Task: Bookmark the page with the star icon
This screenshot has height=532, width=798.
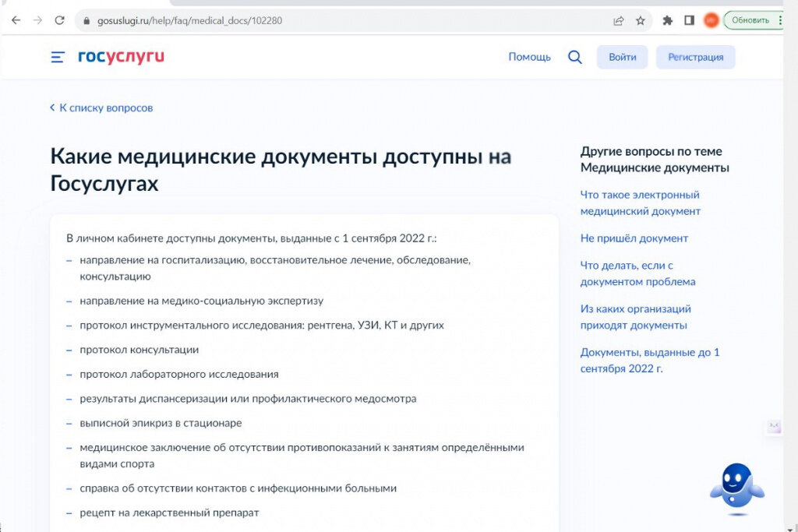Action: click(641, 19)
